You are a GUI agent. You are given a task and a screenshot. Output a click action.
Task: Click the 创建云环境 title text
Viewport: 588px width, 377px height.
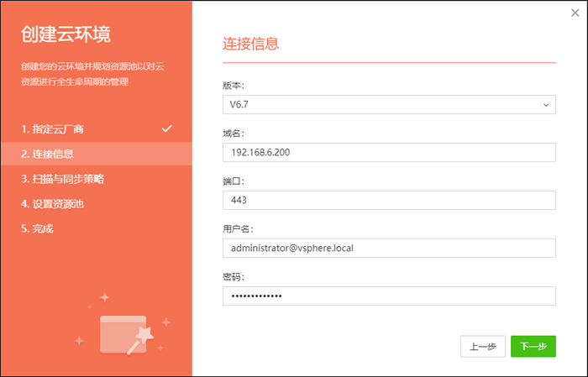click(x=66, y=35)
